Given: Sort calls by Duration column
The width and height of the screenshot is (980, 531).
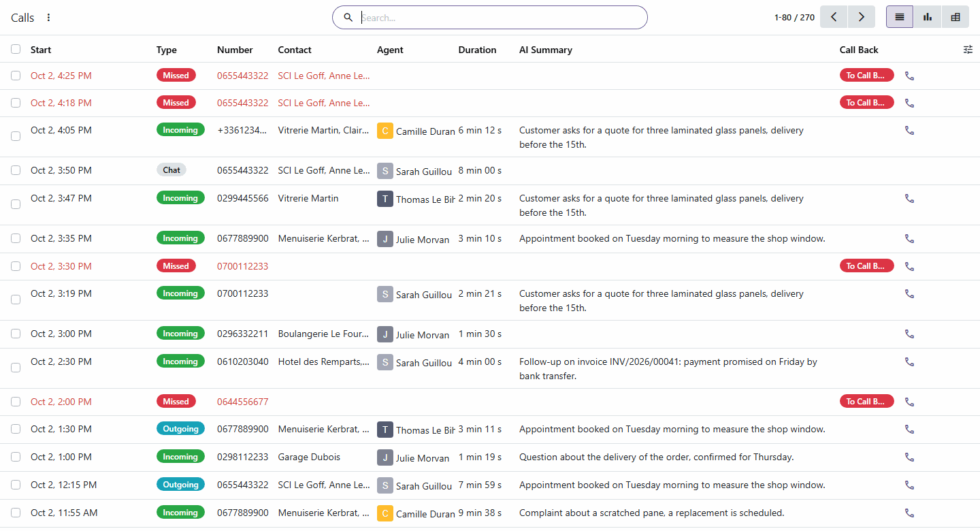Looking at the screenshot, I should (477, 50).
